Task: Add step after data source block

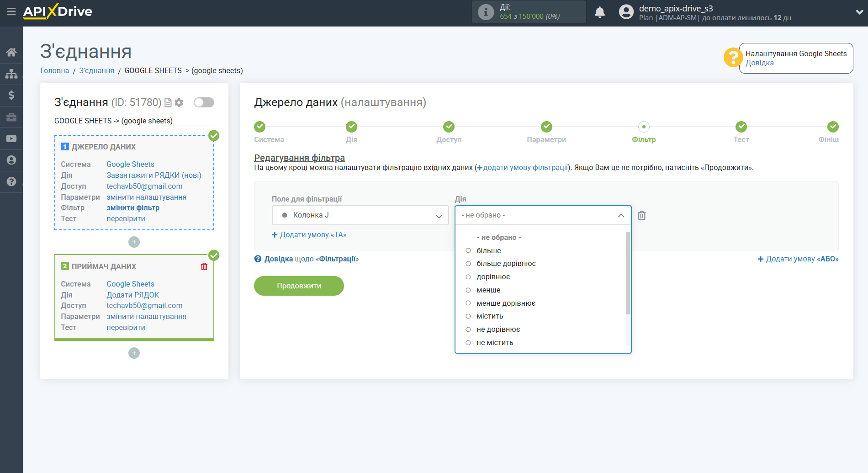Action: [134, 242]
